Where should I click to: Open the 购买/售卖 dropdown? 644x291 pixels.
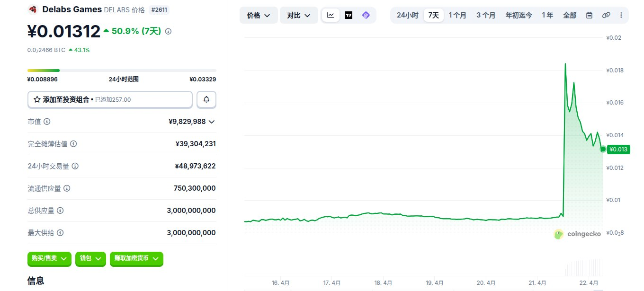pyautogui.click(x=50, y=258)
